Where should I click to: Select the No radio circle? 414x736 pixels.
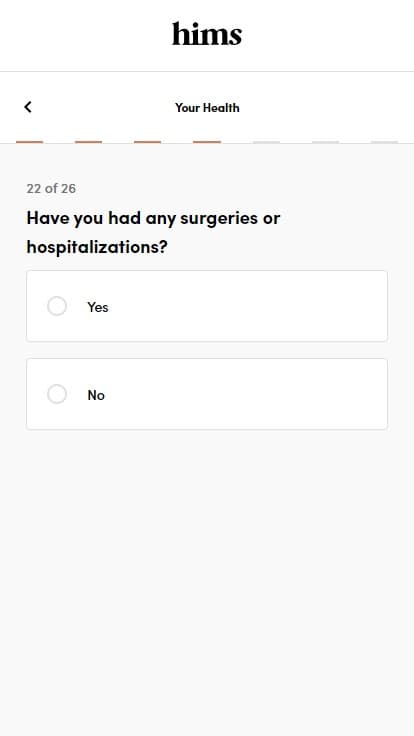pos(57,394)
